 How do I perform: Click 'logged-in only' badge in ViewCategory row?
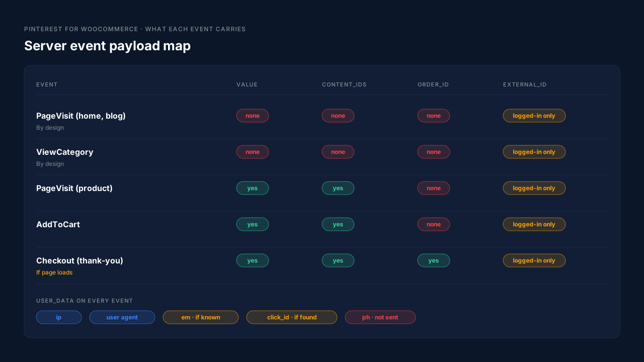tap(534, 152)
